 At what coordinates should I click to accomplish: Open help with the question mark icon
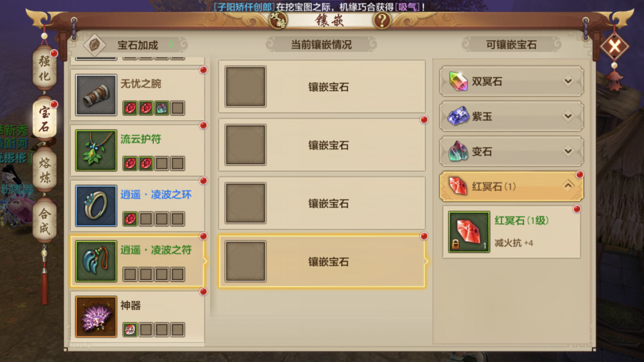pos(382,20)
